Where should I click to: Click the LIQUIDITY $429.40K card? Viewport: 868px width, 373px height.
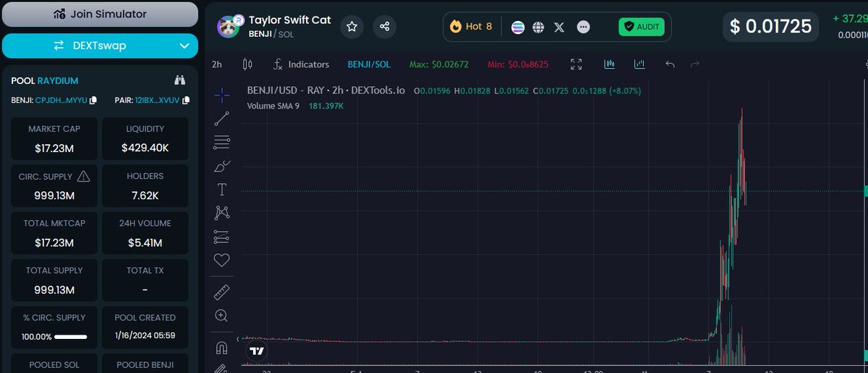tap(145, 138)
